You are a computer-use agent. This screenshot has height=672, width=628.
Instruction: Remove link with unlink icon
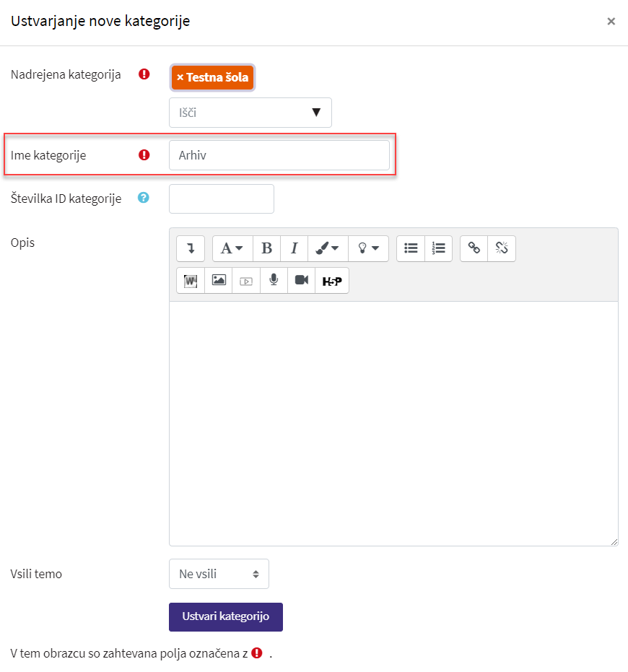point(502,248)
